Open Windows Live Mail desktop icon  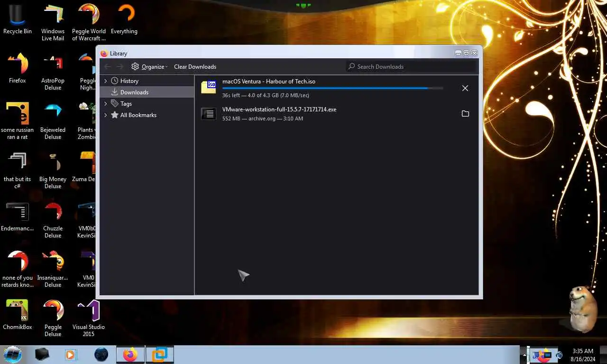(53, 23)
